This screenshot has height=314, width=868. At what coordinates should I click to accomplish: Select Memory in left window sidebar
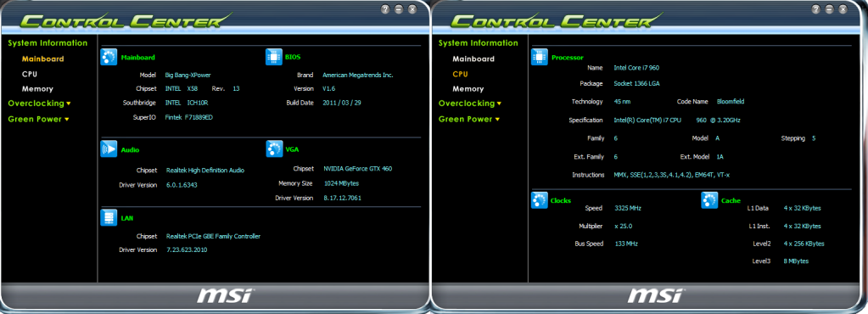(37, 88)
